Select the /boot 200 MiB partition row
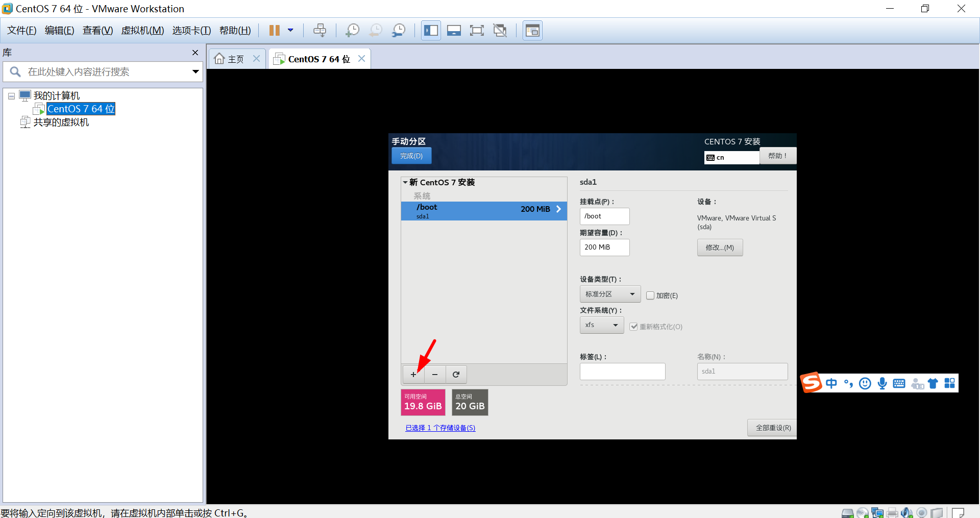This screenshot has width=980, height=518. [484, 211]
